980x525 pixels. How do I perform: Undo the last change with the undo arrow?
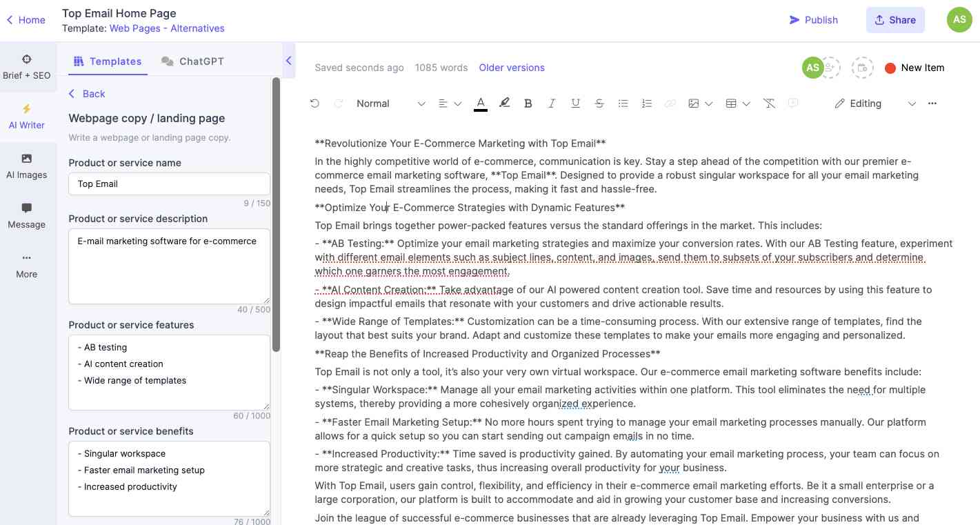[315, 103]
